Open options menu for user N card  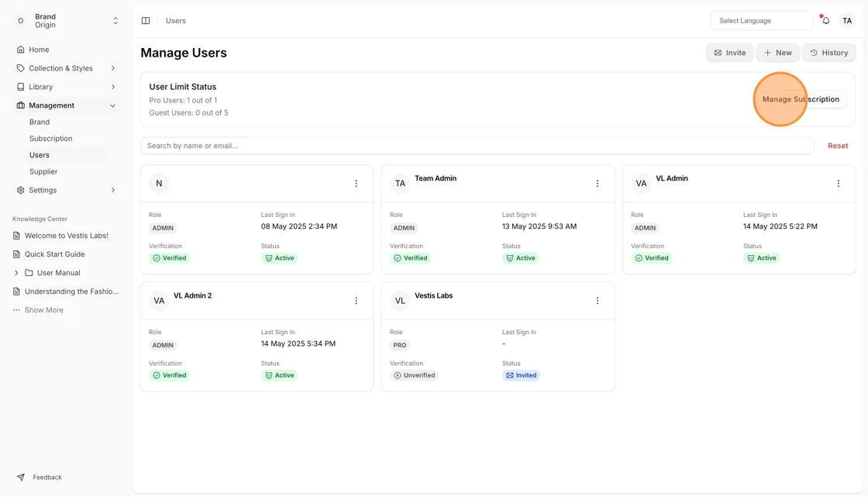tap(356, 184)
